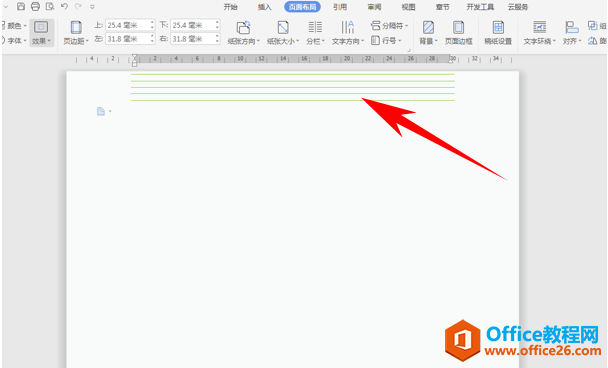
Task: Decrease the 左 left margin with down arrow
Action: [x=152, y=42]
